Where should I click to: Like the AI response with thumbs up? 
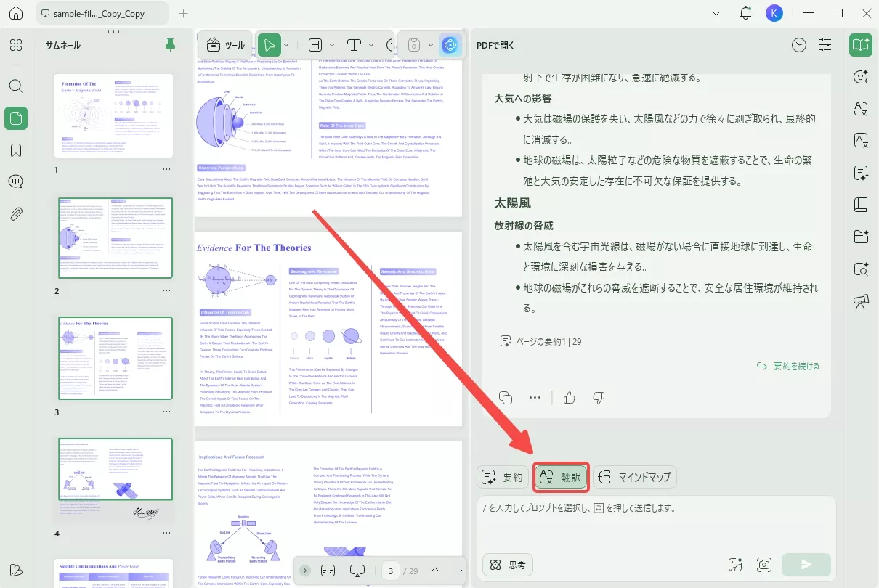point(570,397)
